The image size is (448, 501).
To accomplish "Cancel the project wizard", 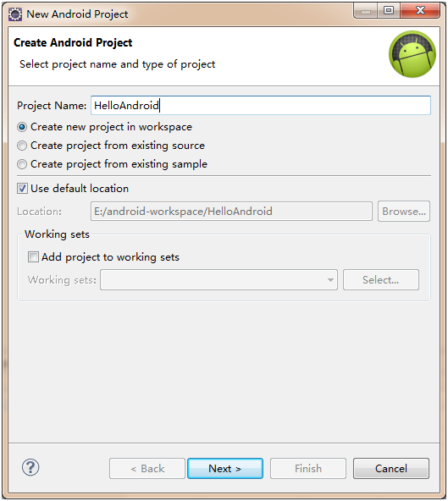I will click(391, 468).
